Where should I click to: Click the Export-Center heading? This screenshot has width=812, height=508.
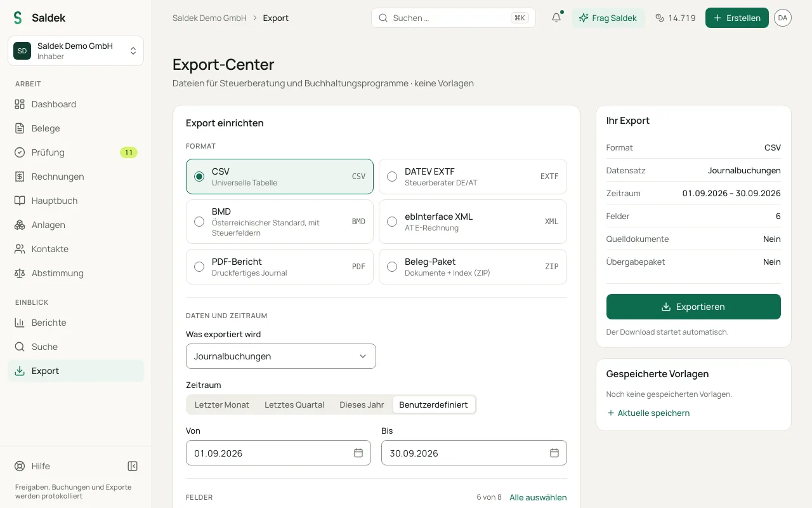[223, 64]
